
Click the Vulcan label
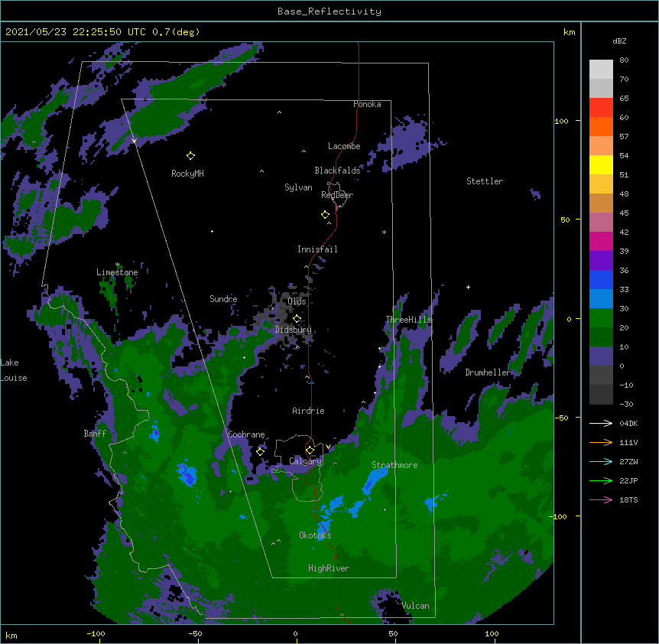coord(416,606)
